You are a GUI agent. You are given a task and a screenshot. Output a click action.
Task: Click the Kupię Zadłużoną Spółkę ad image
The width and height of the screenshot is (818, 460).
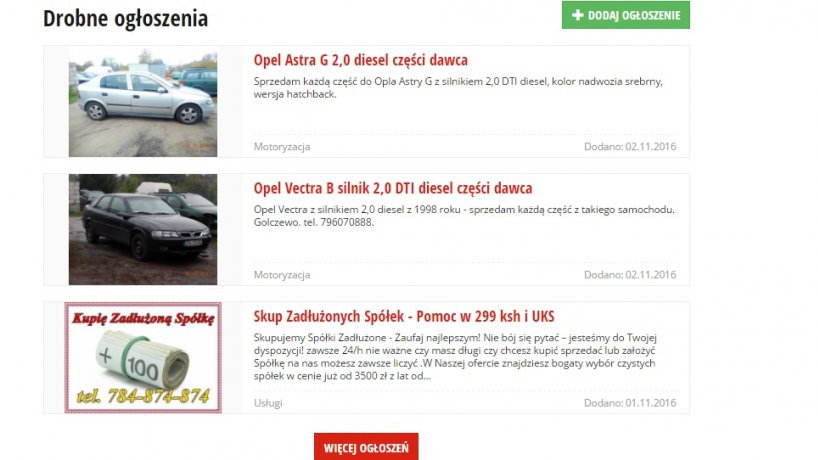(143, 358)
